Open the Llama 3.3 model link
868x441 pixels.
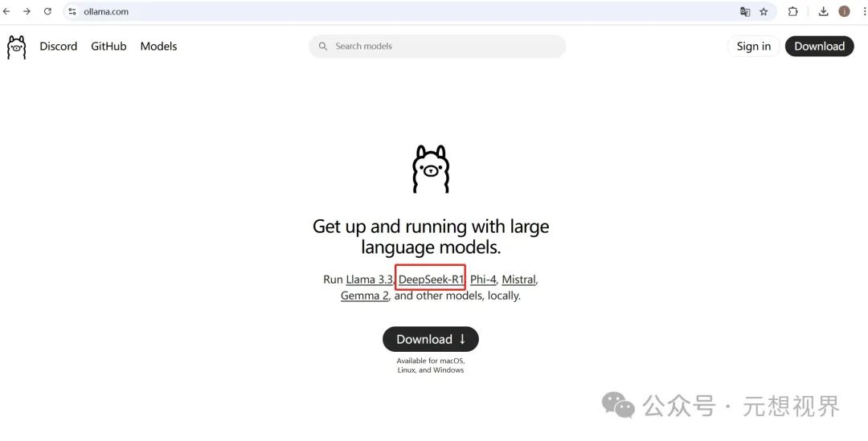369,280
